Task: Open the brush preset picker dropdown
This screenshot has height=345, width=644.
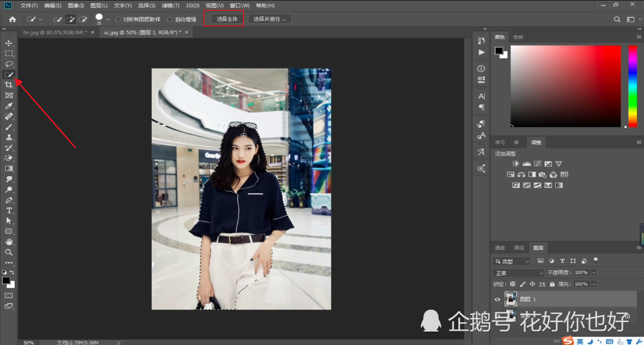Action: pos(108,19)
